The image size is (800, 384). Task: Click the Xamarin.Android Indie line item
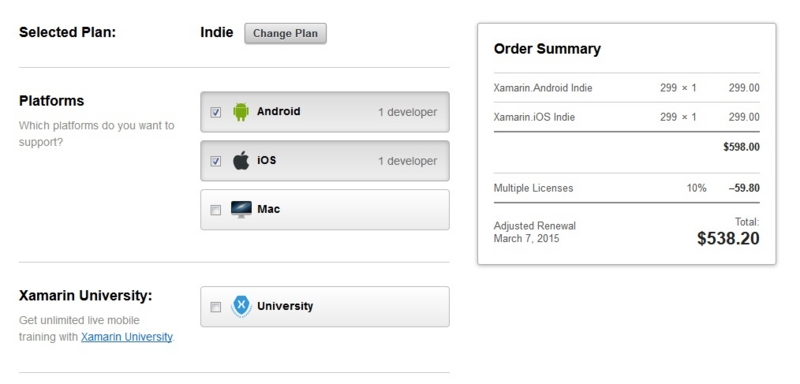627,88
